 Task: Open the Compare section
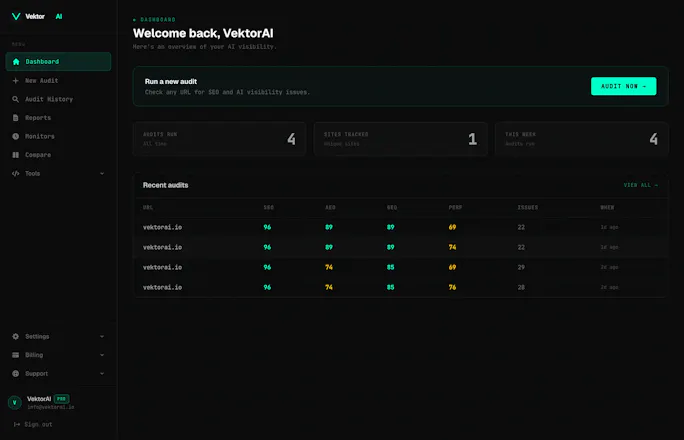click(58, 155)
